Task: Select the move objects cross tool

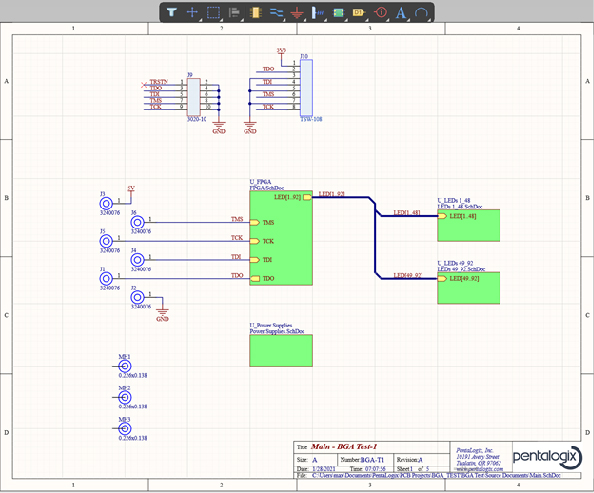Action: coord(192,13)
